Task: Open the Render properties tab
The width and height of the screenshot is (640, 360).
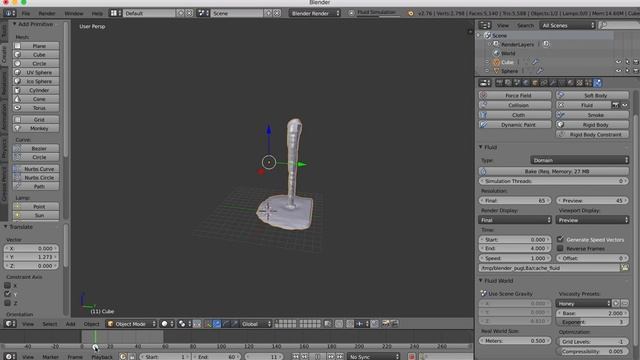Action: click(499, 83)
